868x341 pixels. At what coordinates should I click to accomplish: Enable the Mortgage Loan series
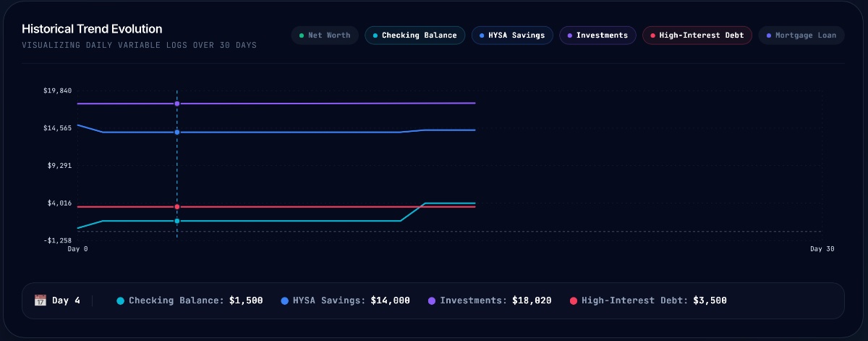click(x=801, y=35)
